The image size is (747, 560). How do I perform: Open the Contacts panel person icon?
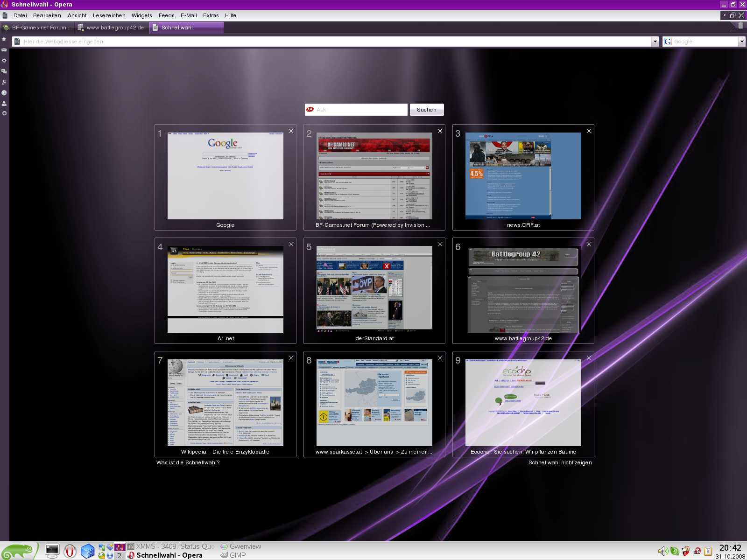click(x=4, y=103)
